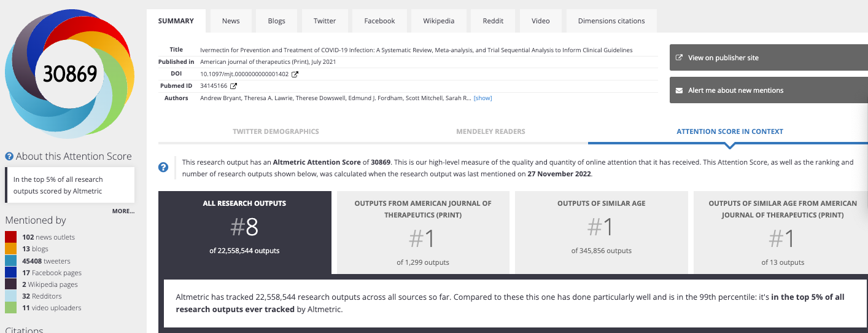Screen dimensions: 868x333
Task: Click the 'About this Attention Score' heading
Action: point(74,157)
